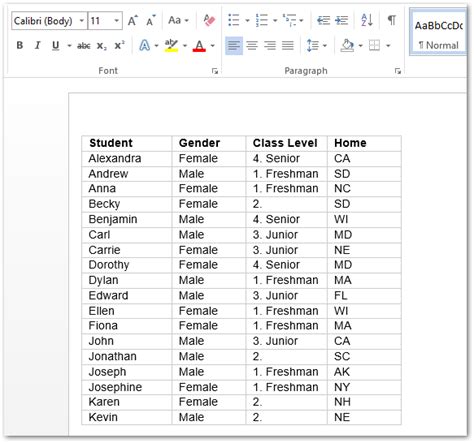This screenshot has height=443, width=474.
Task: Click the Class Level header cell
Action: [x=286, y=143]
